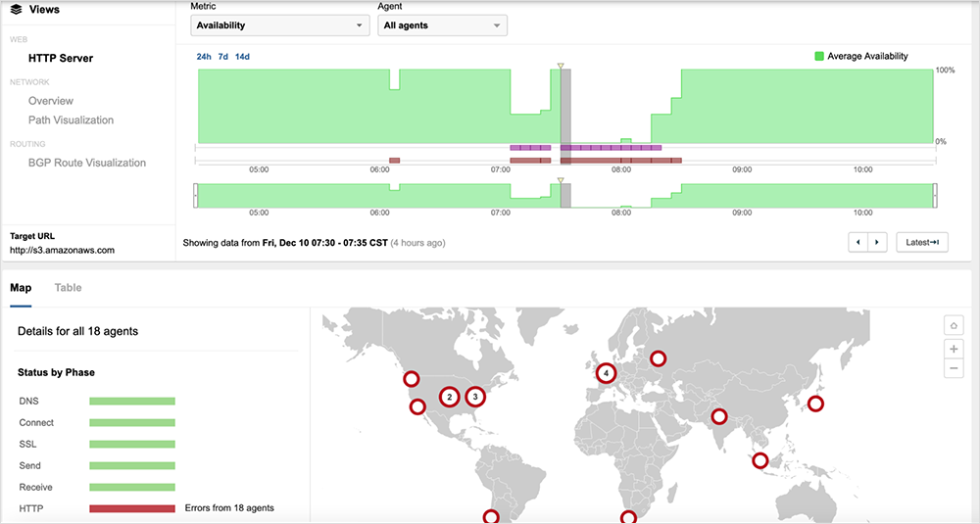
Task: Select the US cluster marker with 3 agents
Action: click(474, 397)
